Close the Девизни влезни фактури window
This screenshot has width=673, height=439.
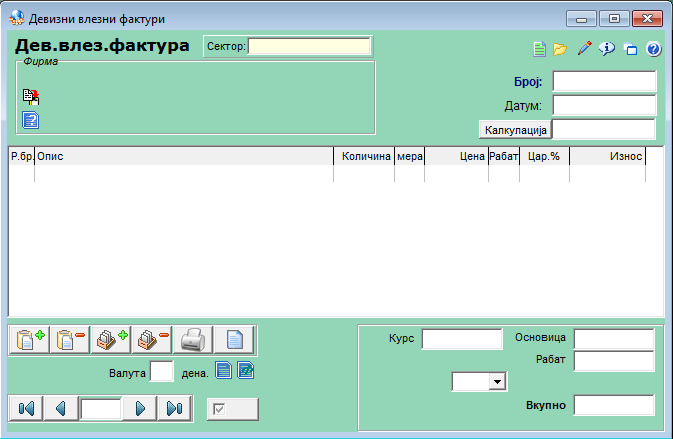pos(647,19)
